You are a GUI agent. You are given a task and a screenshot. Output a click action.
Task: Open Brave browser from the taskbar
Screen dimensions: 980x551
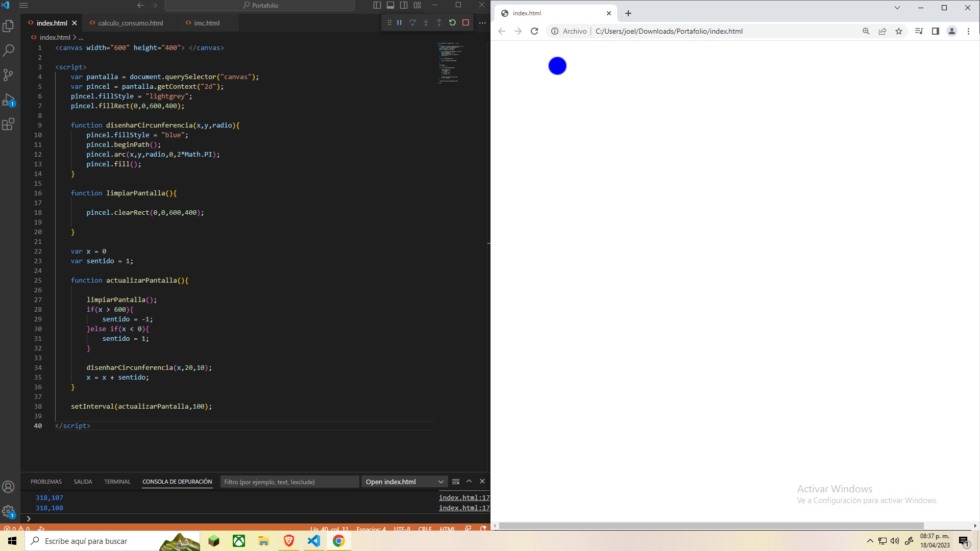coord(289,541)
